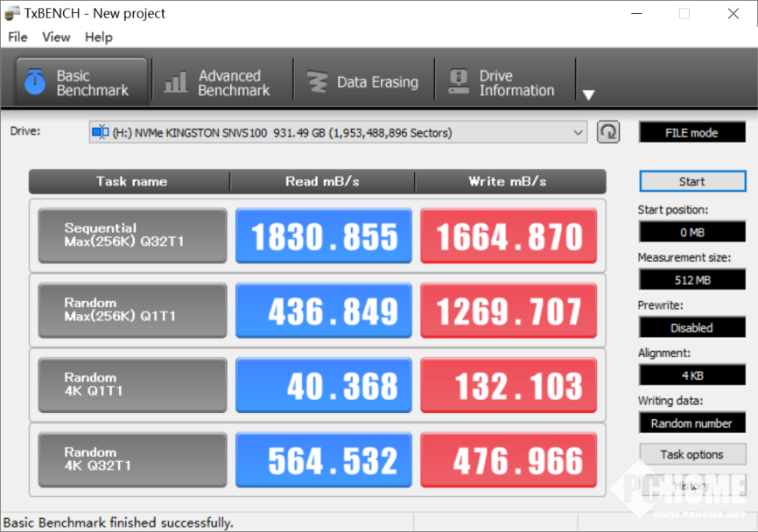The image size is (758, 532).
Task: Click the TxBENCH app icon in title bar
Action: 12,13
